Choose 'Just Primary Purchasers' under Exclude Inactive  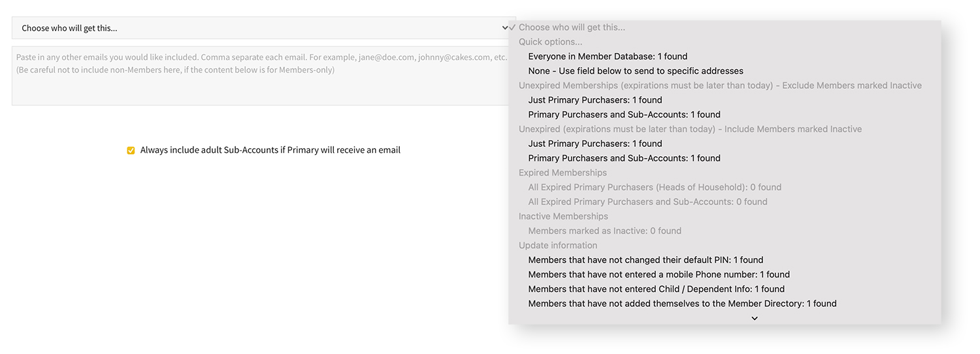tap(595, 100)
